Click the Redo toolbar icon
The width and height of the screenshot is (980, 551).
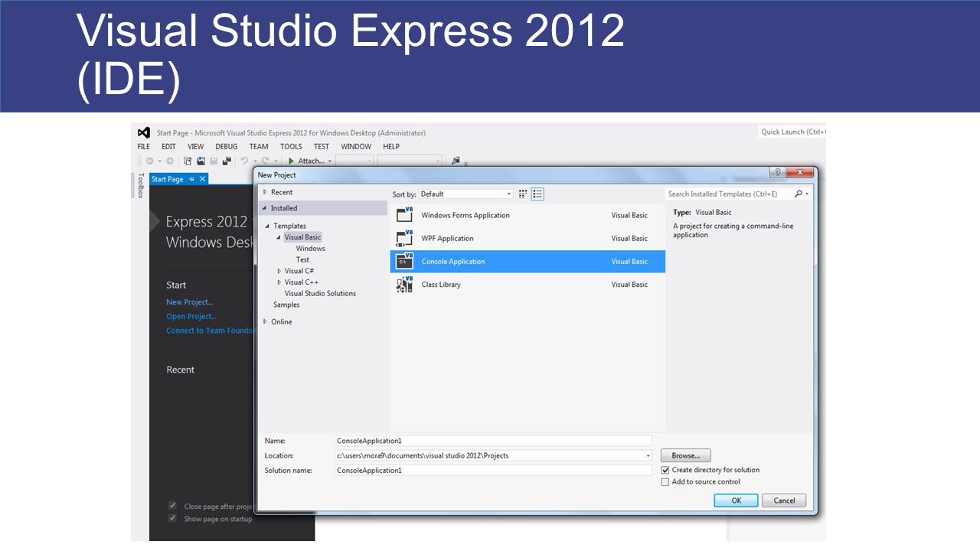point(265,161)
